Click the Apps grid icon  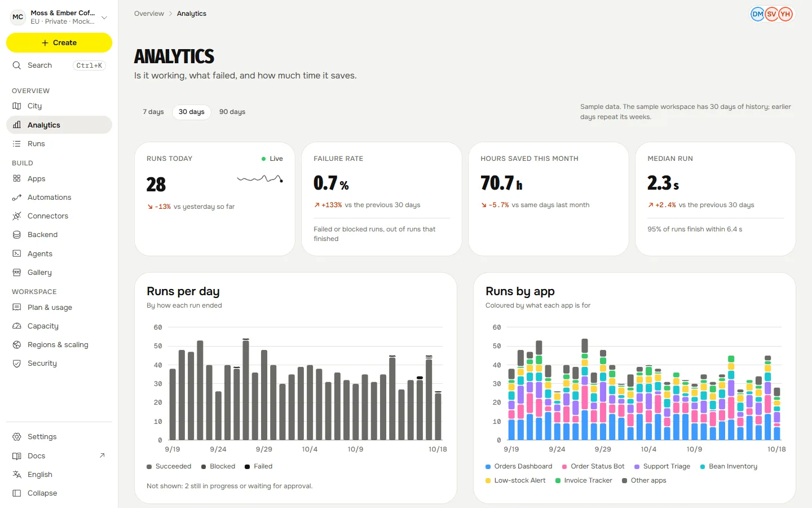[x=17, y=178]
